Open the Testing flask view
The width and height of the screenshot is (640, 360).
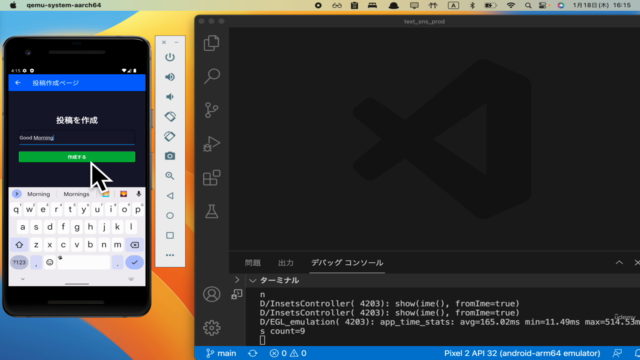pyautogui.click(x=211, y=211)
